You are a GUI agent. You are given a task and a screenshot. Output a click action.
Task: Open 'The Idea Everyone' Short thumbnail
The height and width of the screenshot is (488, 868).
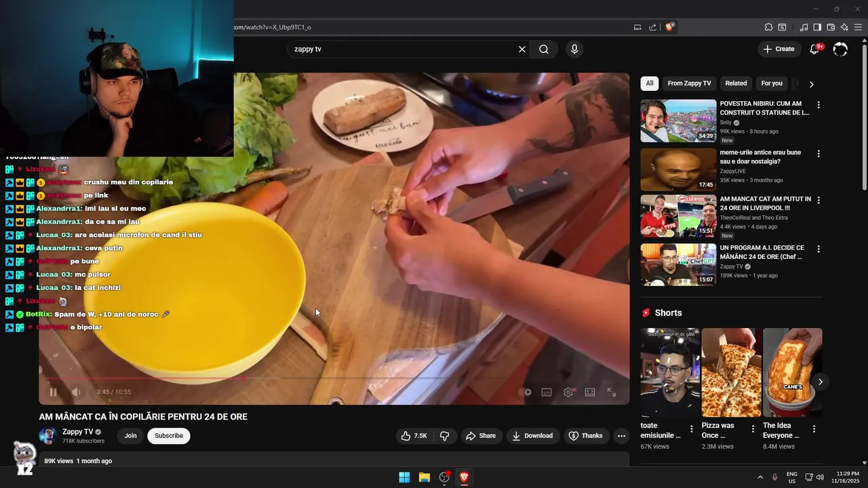tap(792, 372)
